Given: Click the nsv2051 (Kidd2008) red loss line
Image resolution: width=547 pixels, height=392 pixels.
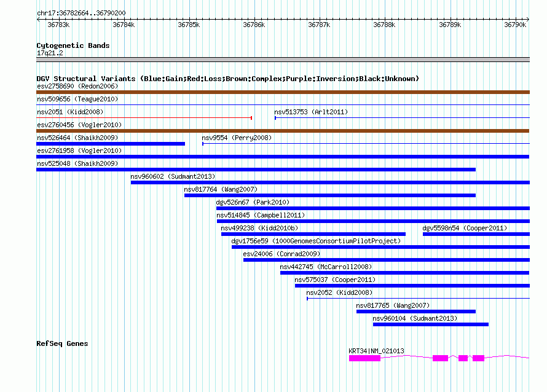Looking at the screenshot, I should [x=144, y=118].
